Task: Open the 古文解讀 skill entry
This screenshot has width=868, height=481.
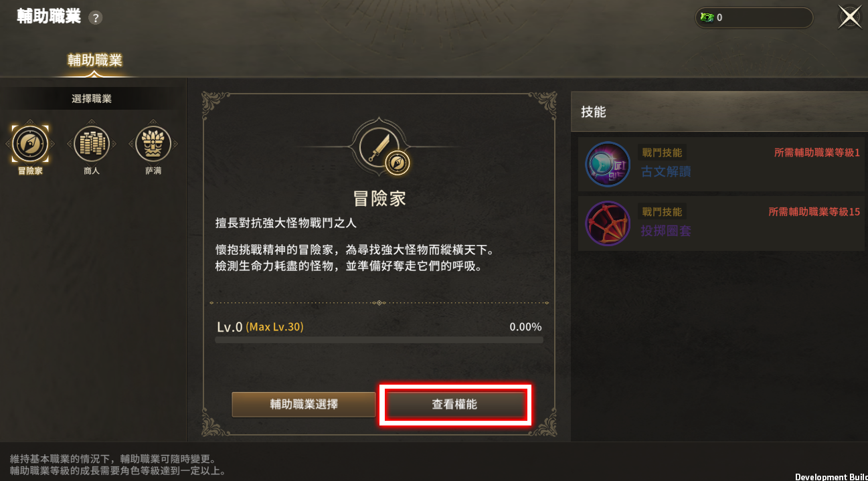Action: point(723,165)
